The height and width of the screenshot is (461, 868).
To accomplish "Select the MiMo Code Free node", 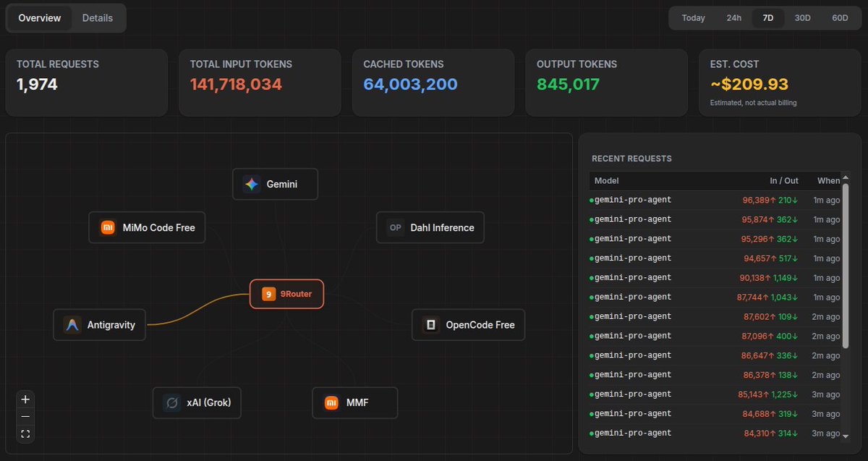I will (147, 227).
